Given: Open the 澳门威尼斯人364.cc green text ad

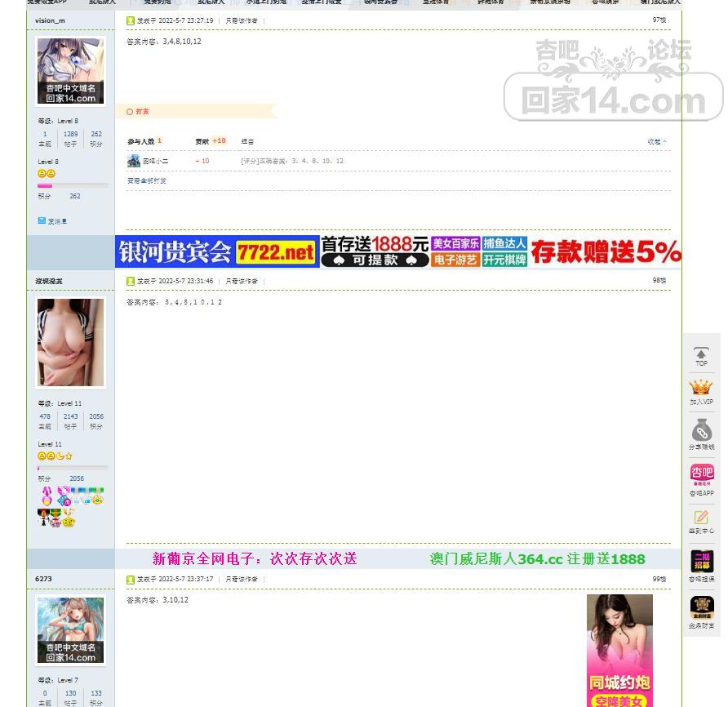Looking at the screenshot, I should pyautogui.click(x=537, y=558).
